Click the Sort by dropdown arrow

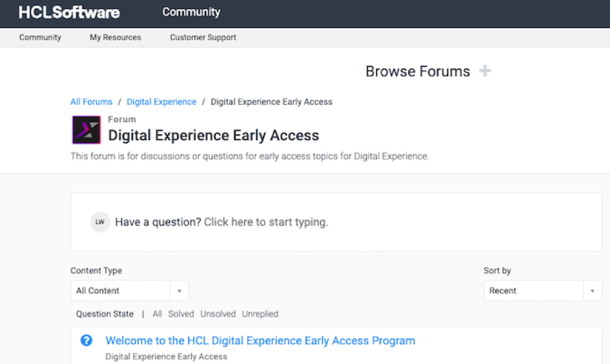click(x=592, y=291)
